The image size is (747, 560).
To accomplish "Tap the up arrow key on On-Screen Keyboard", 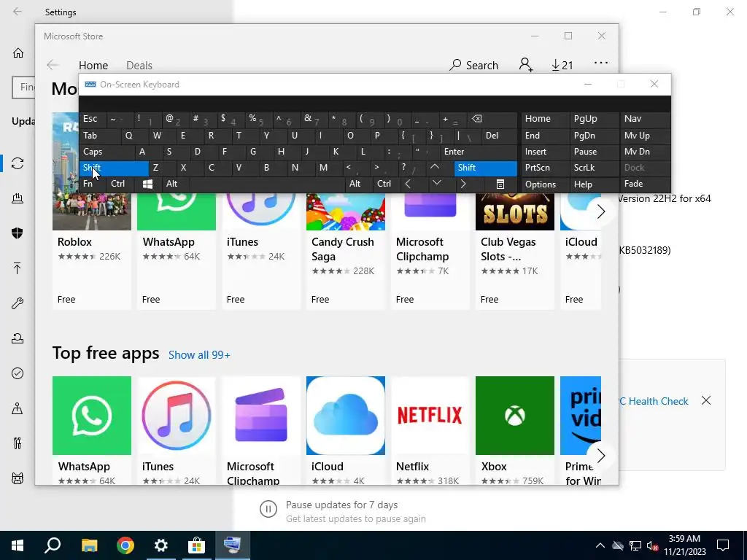I will click(435, 167).
